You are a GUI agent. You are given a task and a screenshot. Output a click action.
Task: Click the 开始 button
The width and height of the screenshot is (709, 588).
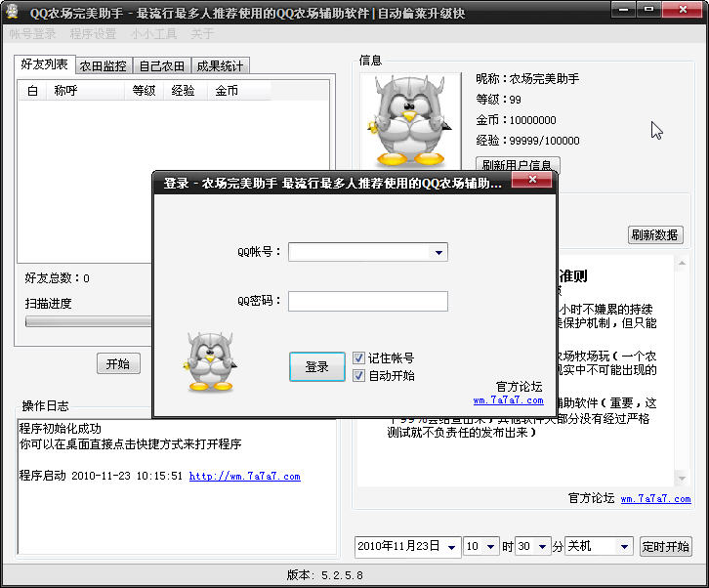pyautogui.click(x=118, y=363)
